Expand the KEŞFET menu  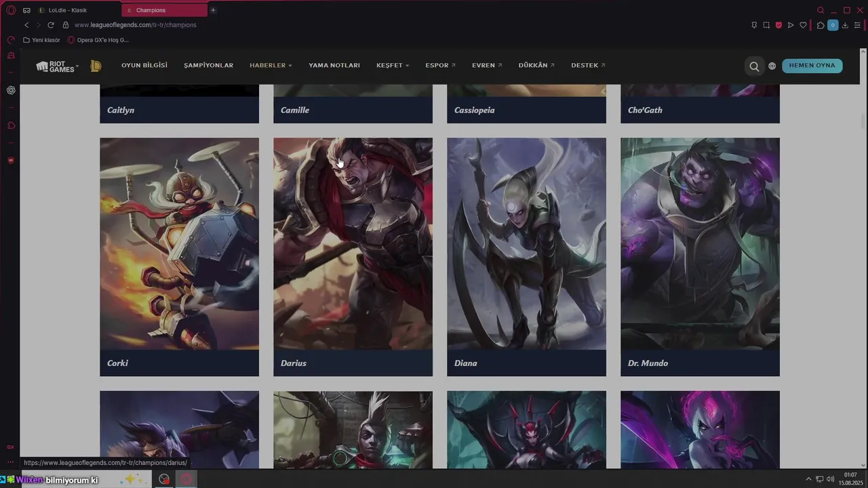pyautogui.click(x=393, y=66)
